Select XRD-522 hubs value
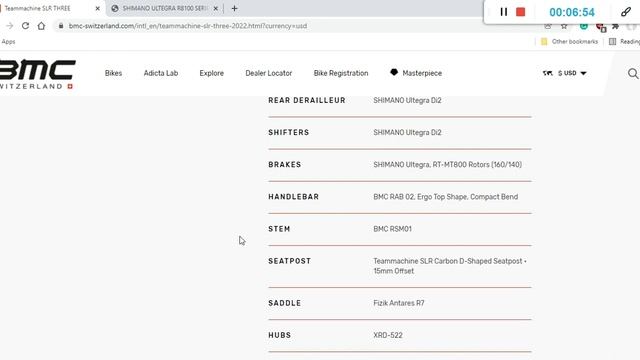640x360 pixels. (388, 336)
